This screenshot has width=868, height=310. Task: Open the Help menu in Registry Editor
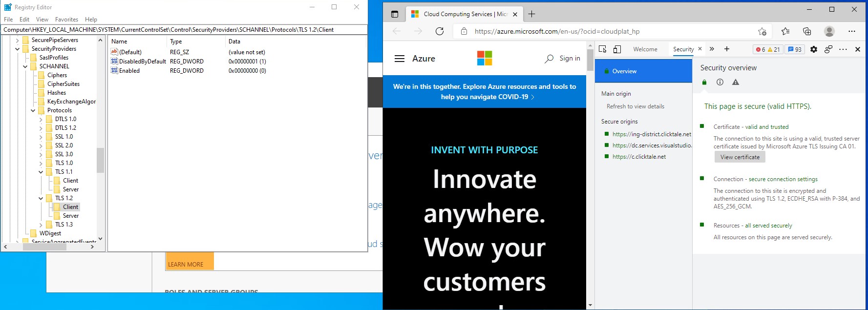(x=91, y=20)
